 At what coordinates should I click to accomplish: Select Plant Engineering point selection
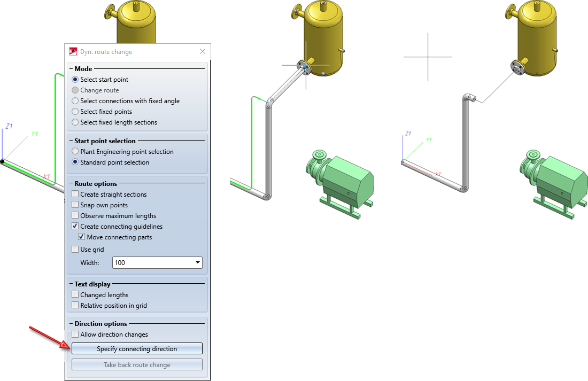click(x=75, y=152)
